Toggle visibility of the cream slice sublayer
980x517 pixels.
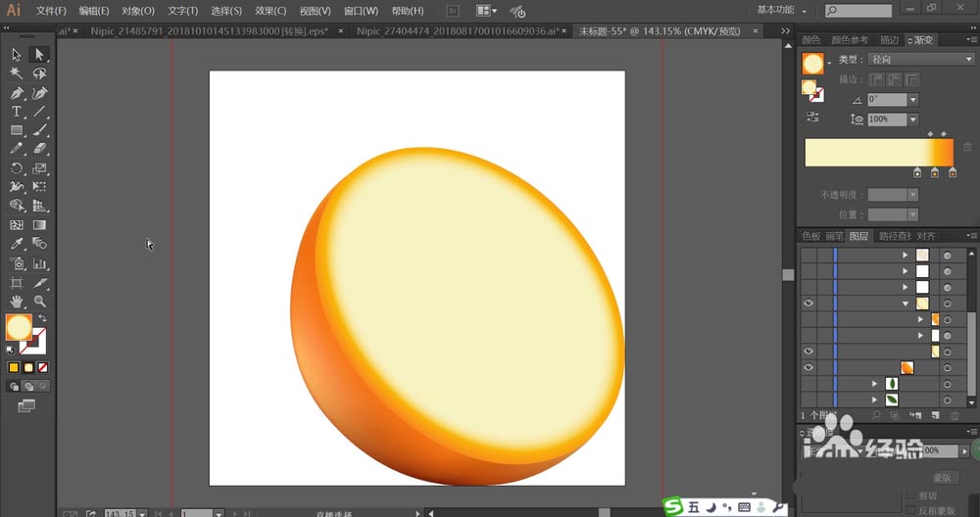[x=808, y=352]
